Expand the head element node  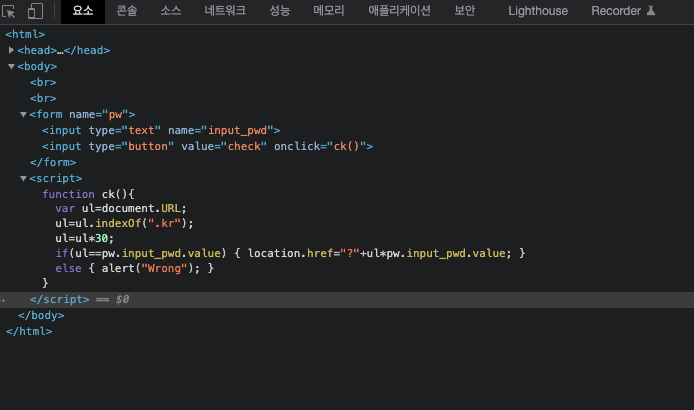coord(11,50)
